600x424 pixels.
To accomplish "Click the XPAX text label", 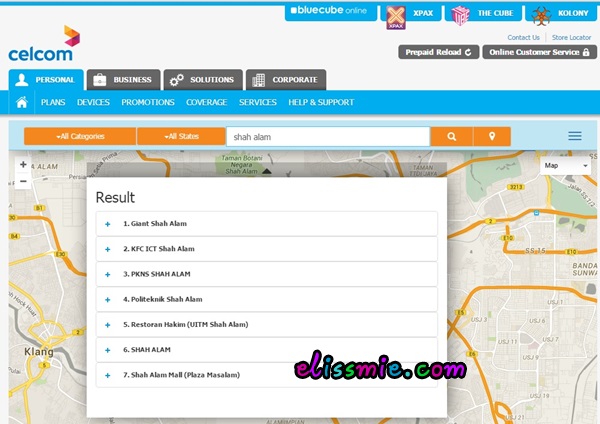I will 423,13.
